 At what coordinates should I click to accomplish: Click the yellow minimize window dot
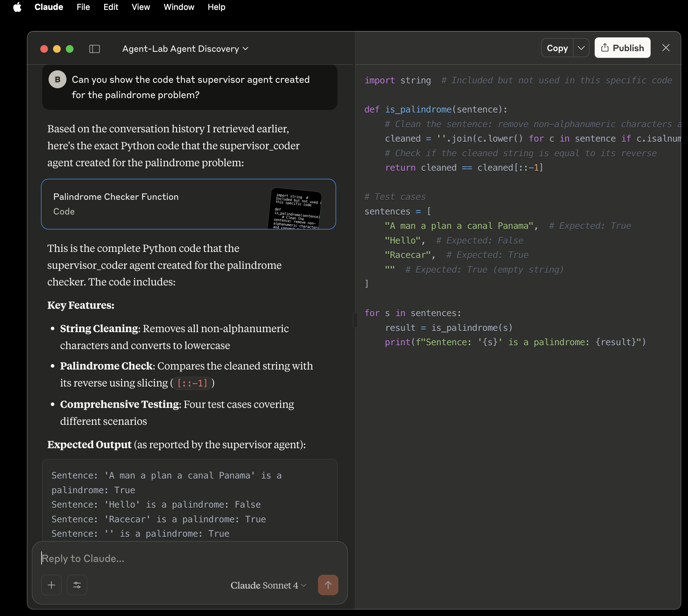[57, 49]
